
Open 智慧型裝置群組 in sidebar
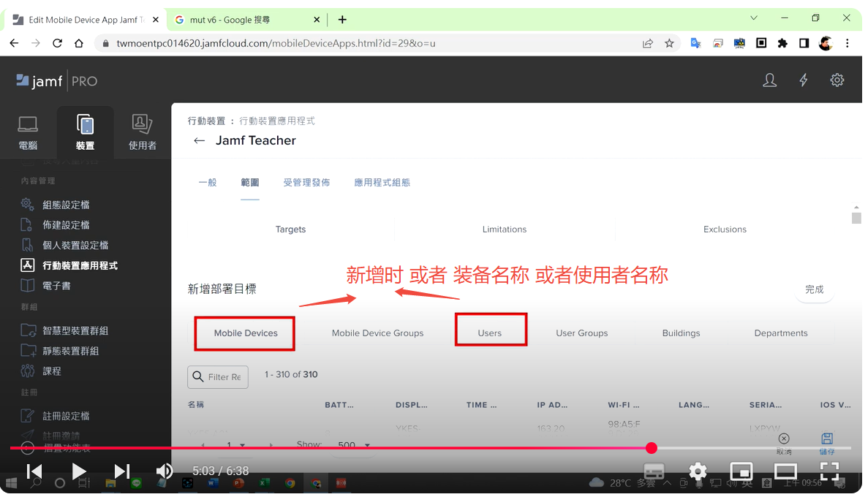click(75, 330)
